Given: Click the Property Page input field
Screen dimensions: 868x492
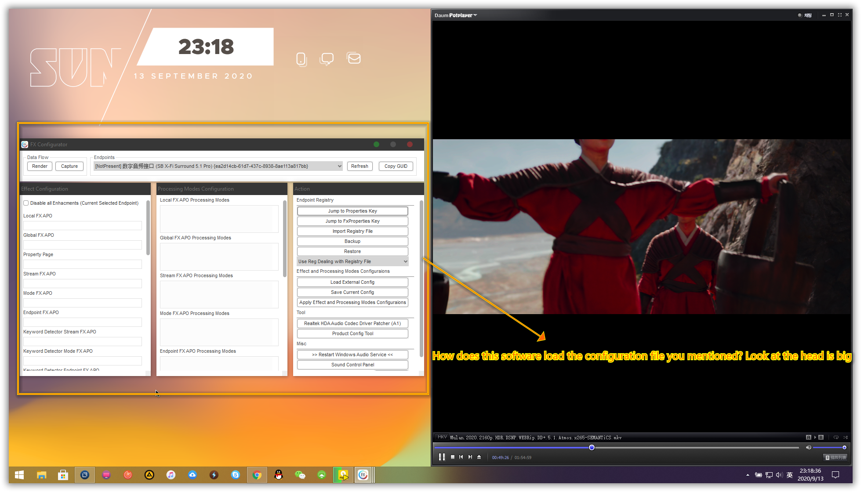Looking at the screenshot, I should (x=83, y=264).
